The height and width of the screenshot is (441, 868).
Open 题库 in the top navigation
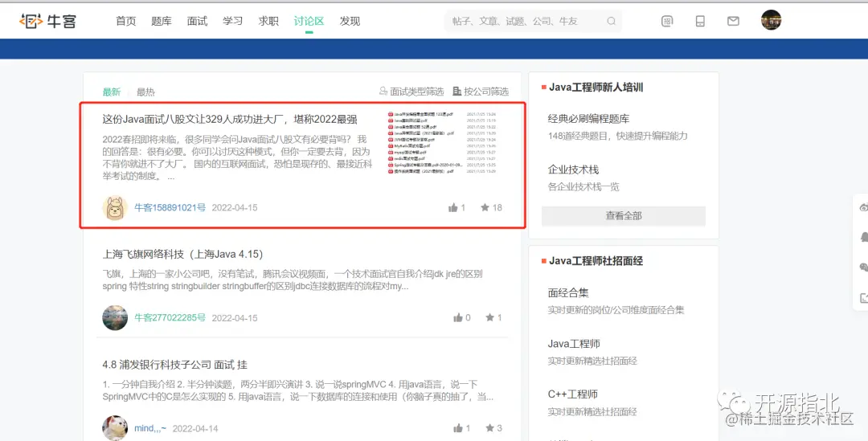tap(161, 21)
